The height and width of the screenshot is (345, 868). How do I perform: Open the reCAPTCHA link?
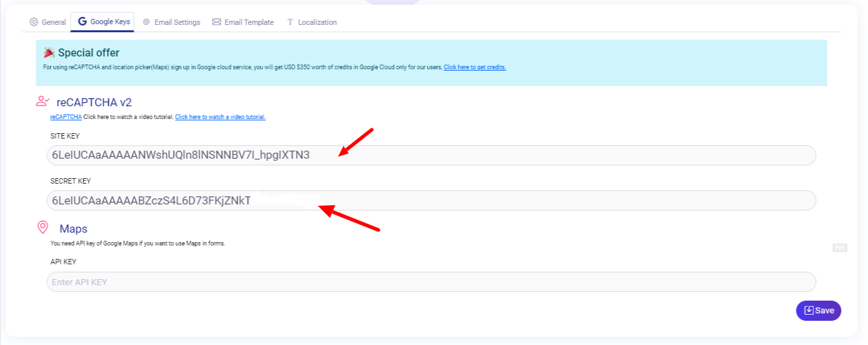pyautogui.click(x=66, y=117)
